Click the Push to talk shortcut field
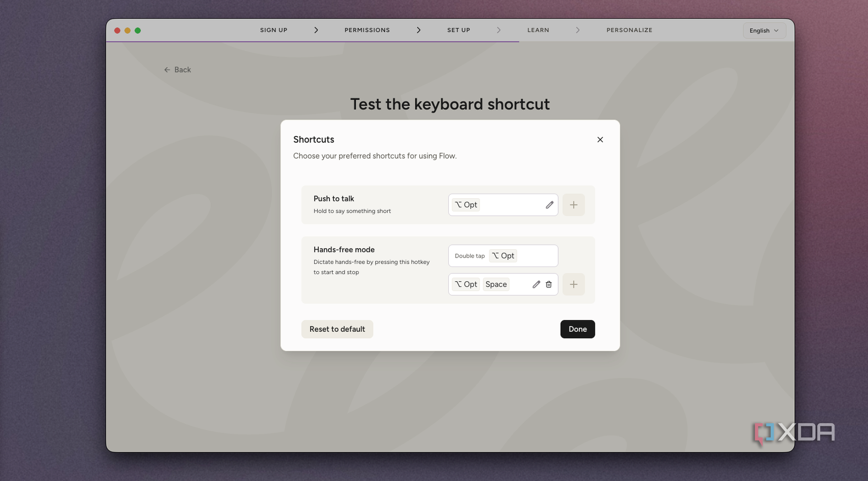868x481 pixels. pyautogui.click(x=503, y=205)
